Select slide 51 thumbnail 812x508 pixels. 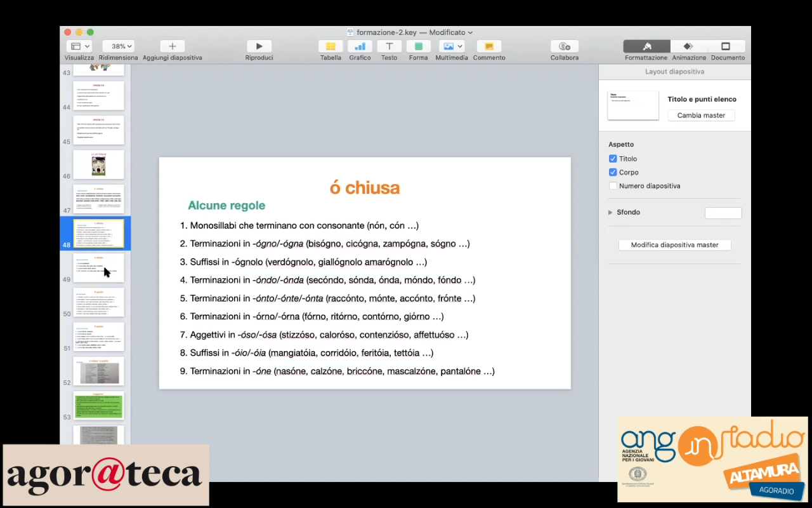pos(98,337)
